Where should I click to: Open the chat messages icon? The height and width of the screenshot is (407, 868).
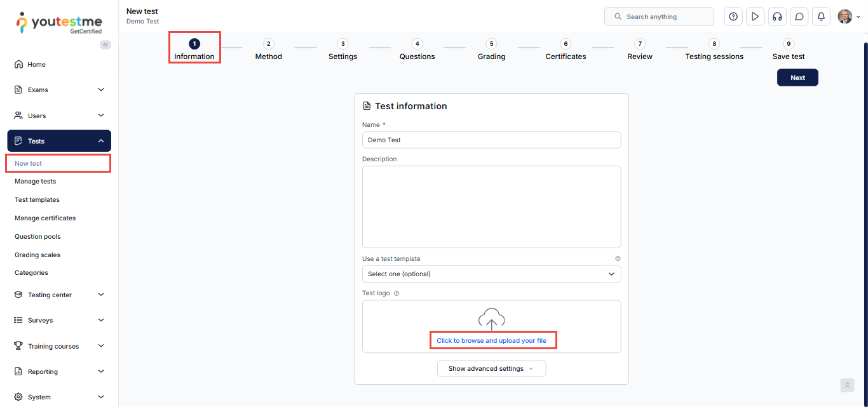pos(799,17)
